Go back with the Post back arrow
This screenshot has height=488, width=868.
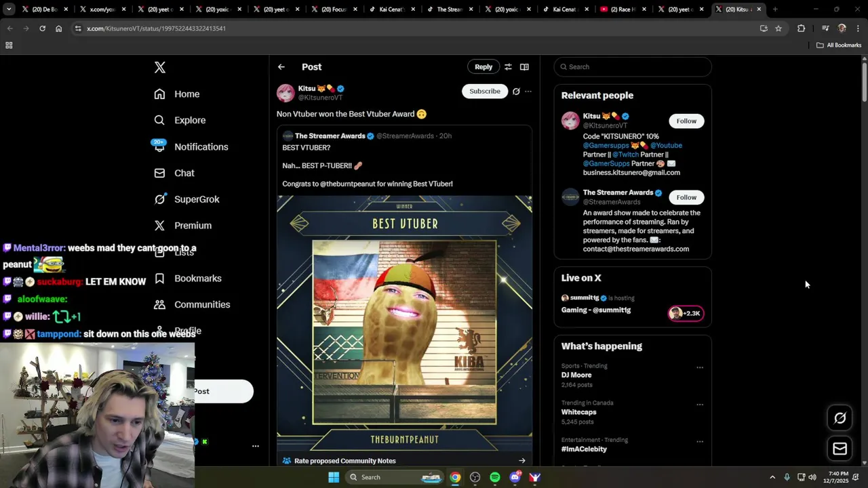tap(281, 67)
